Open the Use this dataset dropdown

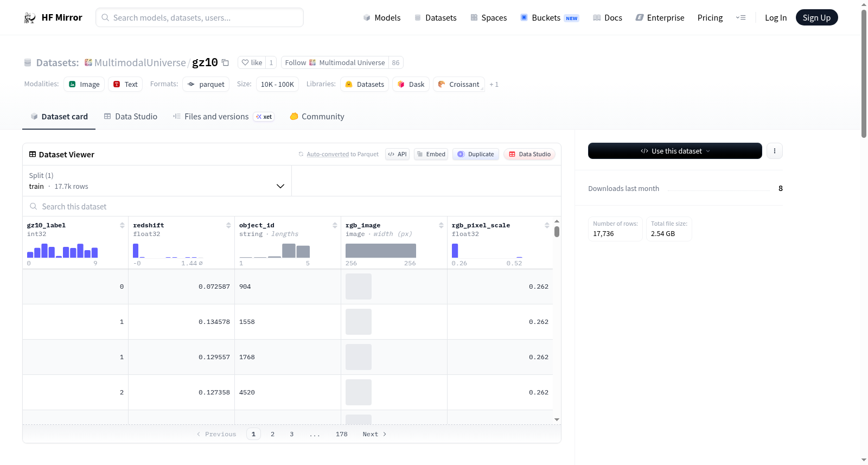click(675, 151)
